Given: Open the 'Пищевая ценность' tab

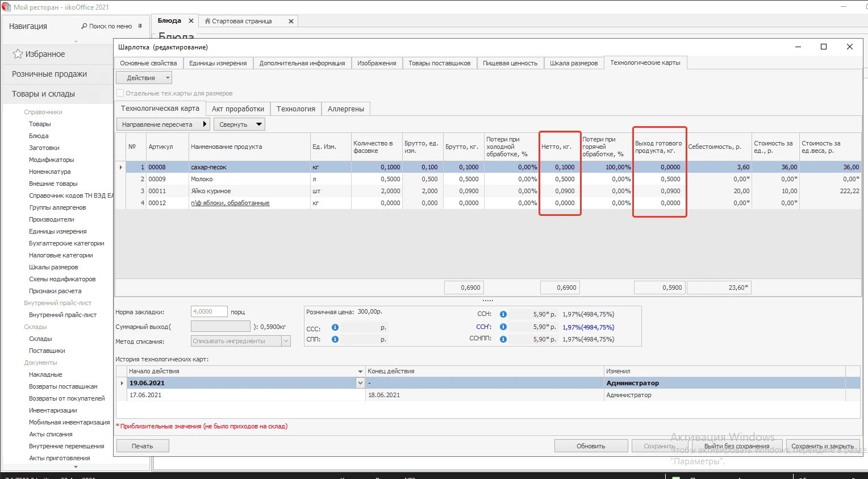Looking at the screenshot, I should pyautogui.click(x=510, y=63).
